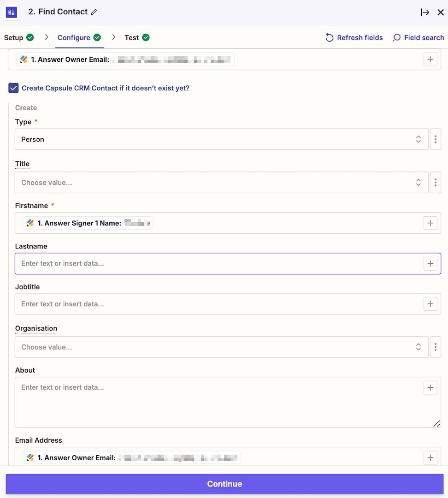Toggle Create Capsule CRM Contact checkbox
Viewport: 448px width, 498px height.
(13, 88)
